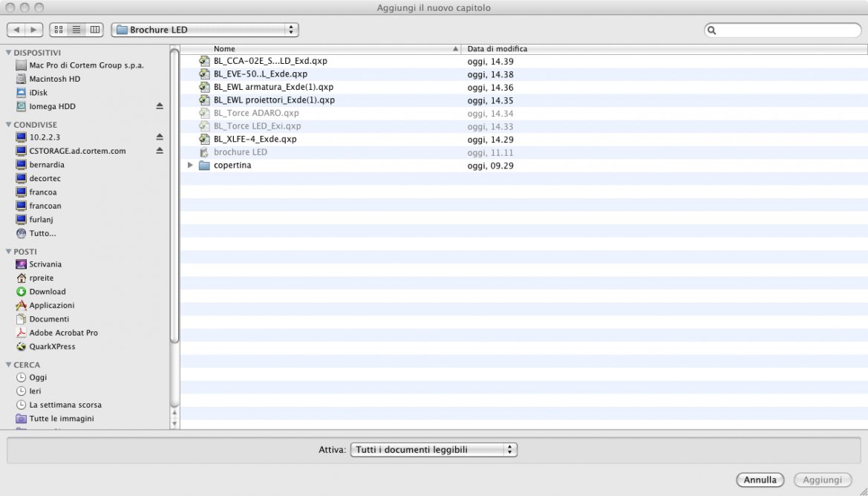Open the Attiva file type dropdown
The width and height of the screenshot is (868, 496).
point(434,449)
